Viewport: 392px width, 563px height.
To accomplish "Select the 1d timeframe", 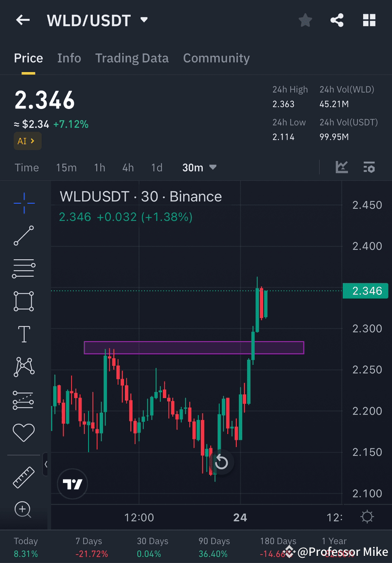I will (157, 167).
